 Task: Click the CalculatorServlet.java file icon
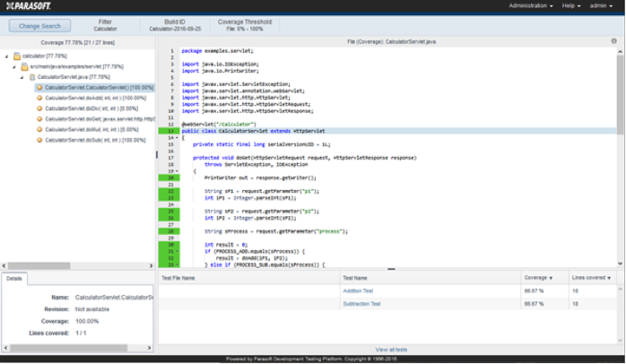33,77
